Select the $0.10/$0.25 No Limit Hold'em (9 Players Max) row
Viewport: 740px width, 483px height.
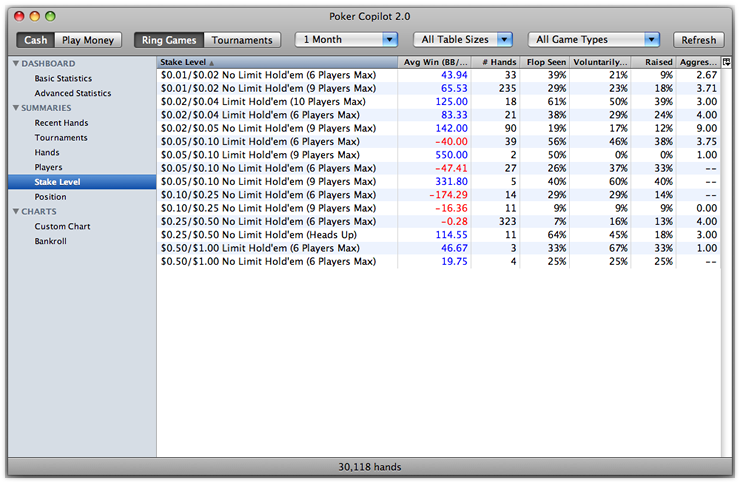point(438,208)
